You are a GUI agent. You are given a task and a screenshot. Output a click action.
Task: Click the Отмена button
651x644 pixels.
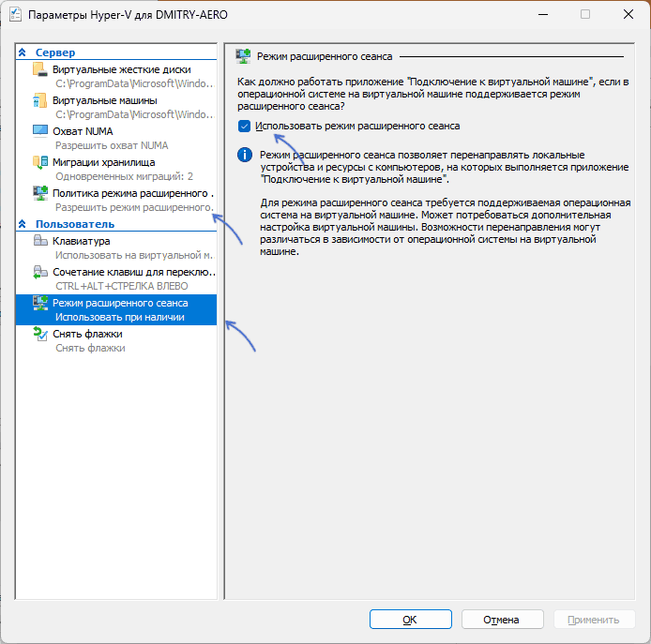[x=502, y=619]
